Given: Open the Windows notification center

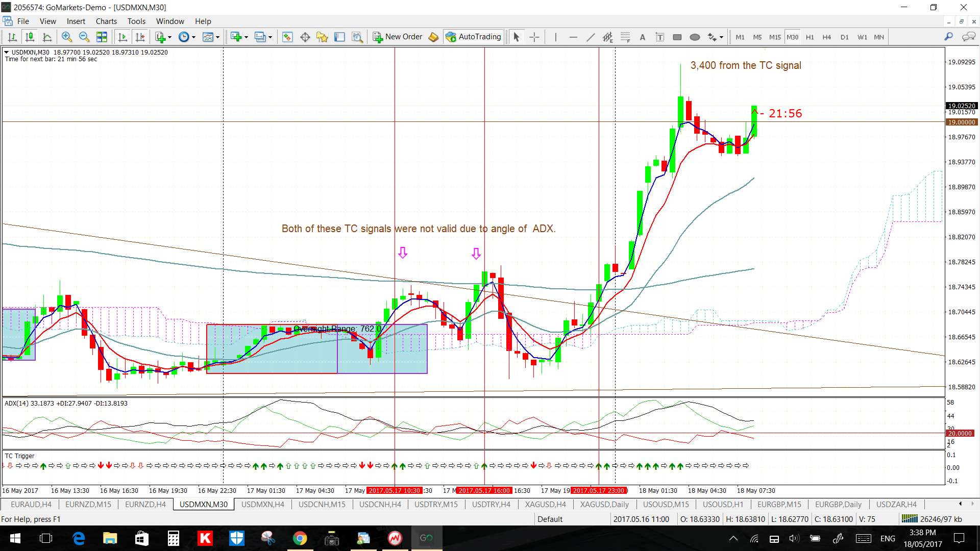Looking at the screenshot, I should coord(960,538).
